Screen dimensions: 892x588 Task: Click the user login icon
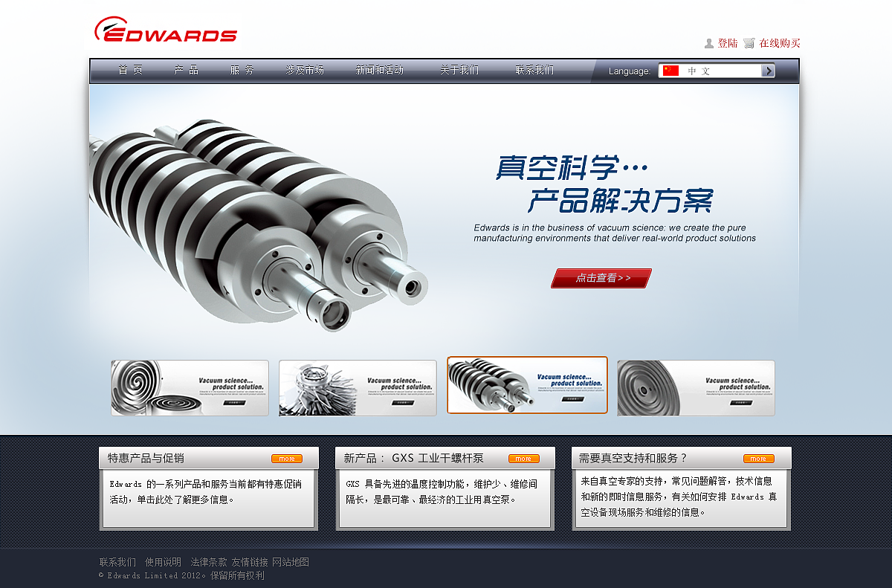click(x=709, y=43)
